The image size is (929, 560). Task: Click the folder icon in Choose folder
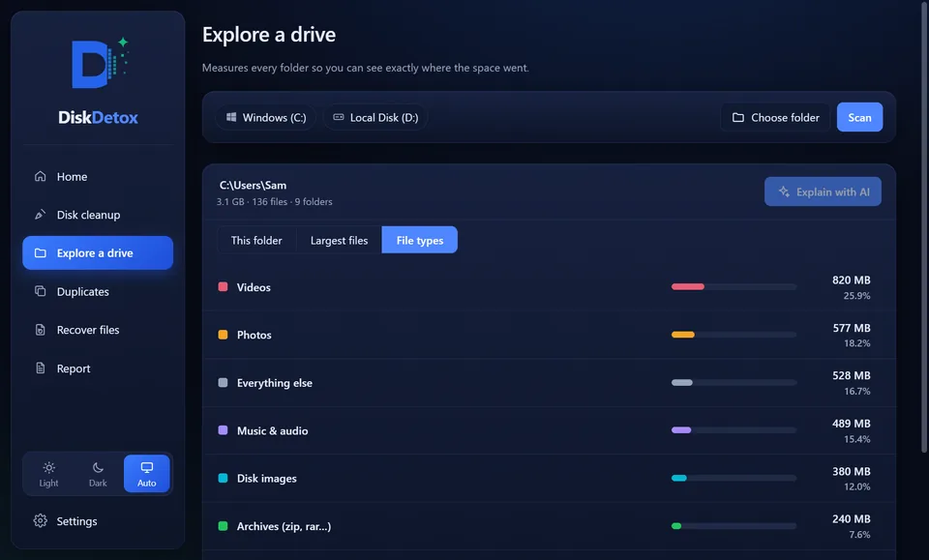point(737,117)
